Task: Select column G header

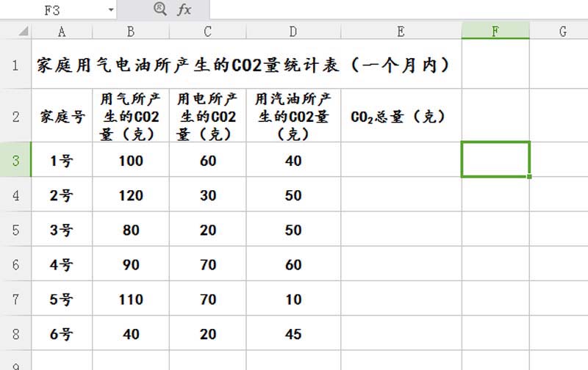Action: click(x=559, y=31)
